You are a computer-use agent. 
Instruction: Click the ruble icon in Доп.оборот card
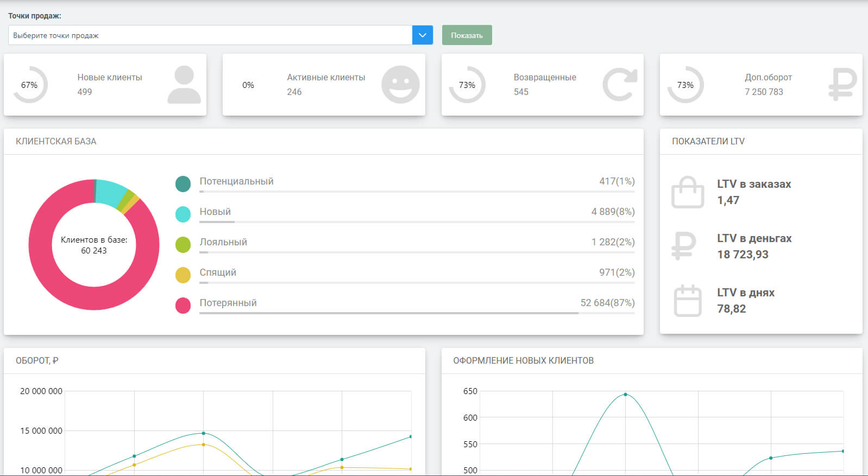[x=842, y=85]
